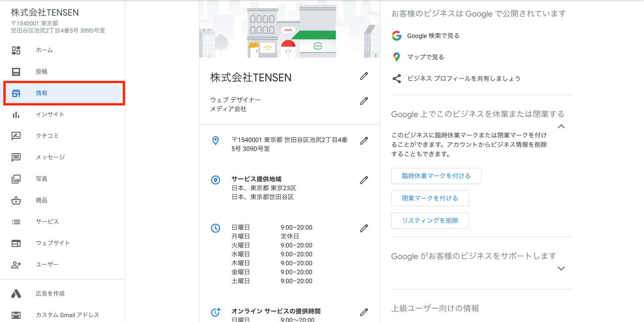Viewport: 644px width, 322px height.
Task: Click 日本、東京都世田谷区 service area text
Action: point(263,197)
